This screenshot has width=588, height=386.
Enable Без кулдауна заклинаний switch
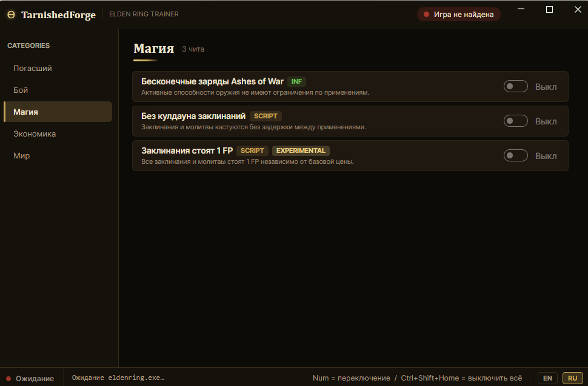(x=516, y=121)
